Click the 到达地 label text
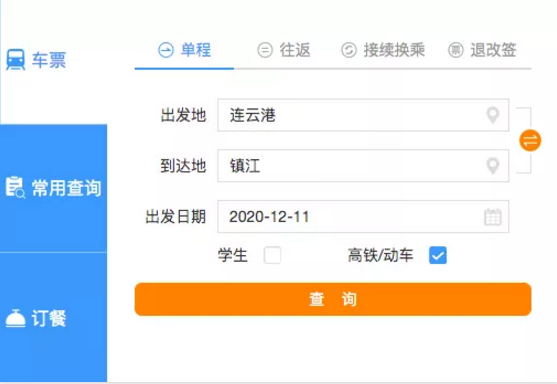The image size is (557, 384). (183, 166)
